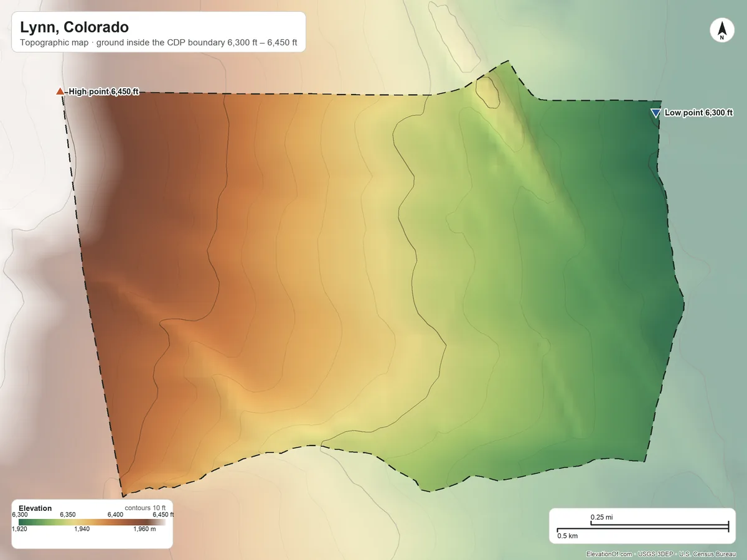
Task: Click the 'contours 10 ft' legend note
Action: pyautogui.click(x=145, y=508)
